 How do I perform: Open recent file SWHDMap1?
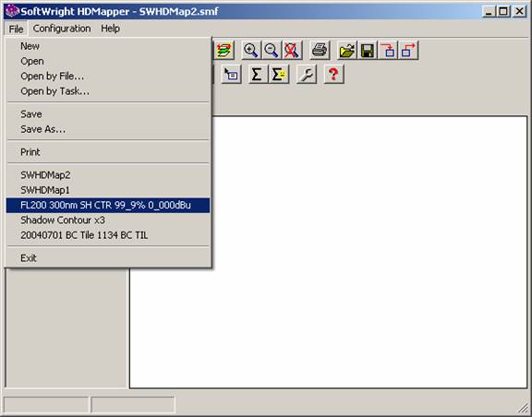108,190
